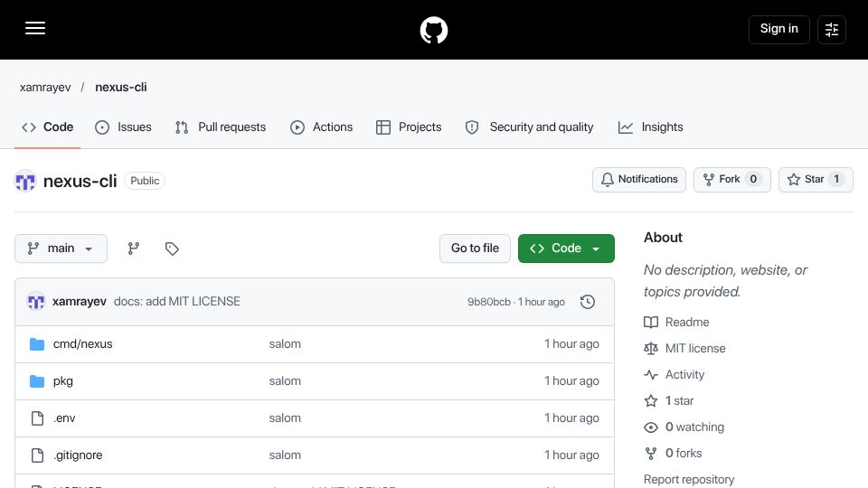Open salom commit message in .env row
Viewport: 868px width, 488px height.
point(285,418)
